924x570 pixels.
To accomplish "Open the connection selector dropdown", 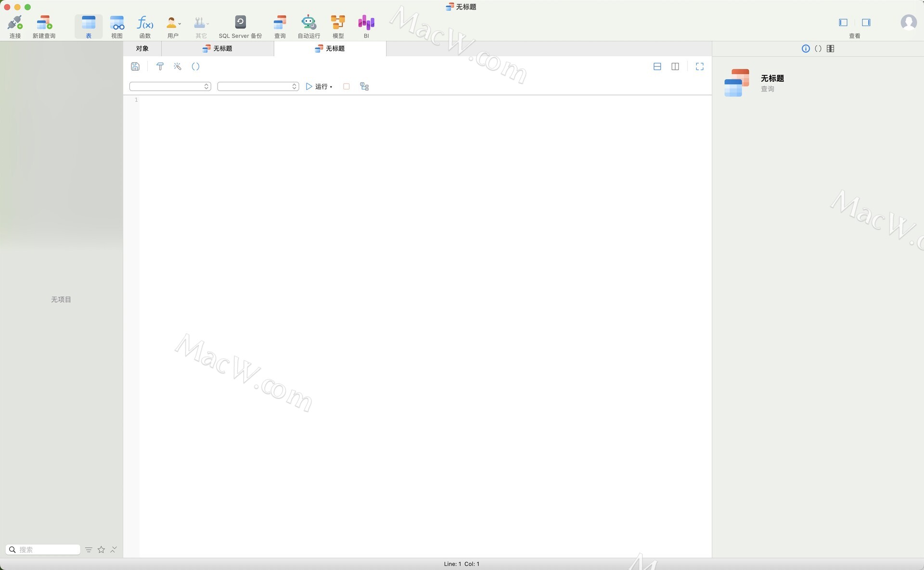I will [170, 87].
